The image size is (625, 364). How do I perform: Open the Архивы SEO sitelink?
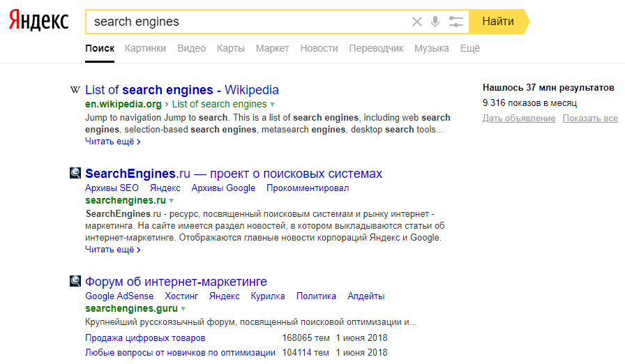[x=112, y=188]
